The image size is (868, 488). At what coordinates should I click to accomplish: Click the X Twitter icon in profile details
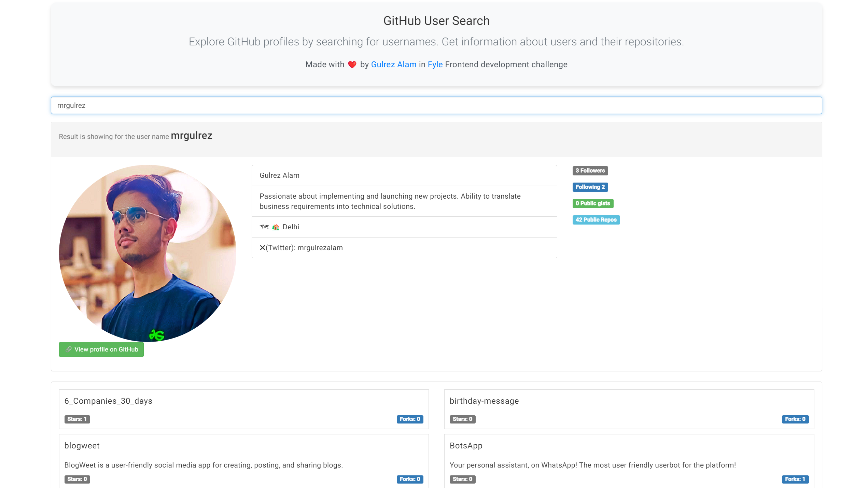coord(262,248)
